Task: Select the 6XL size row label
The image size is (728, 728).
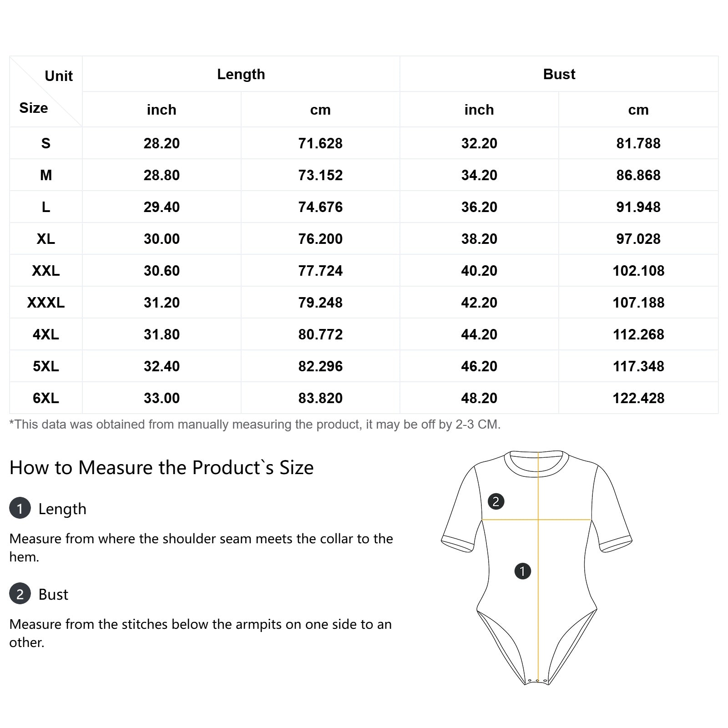Action: pyautogui.click(x=45, y=398)
